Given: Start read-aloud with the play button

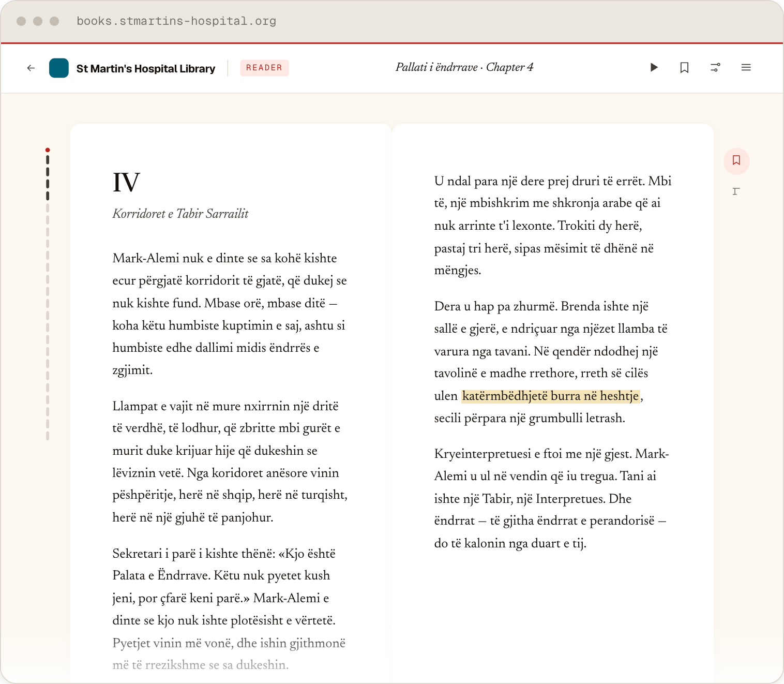Looking at the screenshot, I should (654, 67).
